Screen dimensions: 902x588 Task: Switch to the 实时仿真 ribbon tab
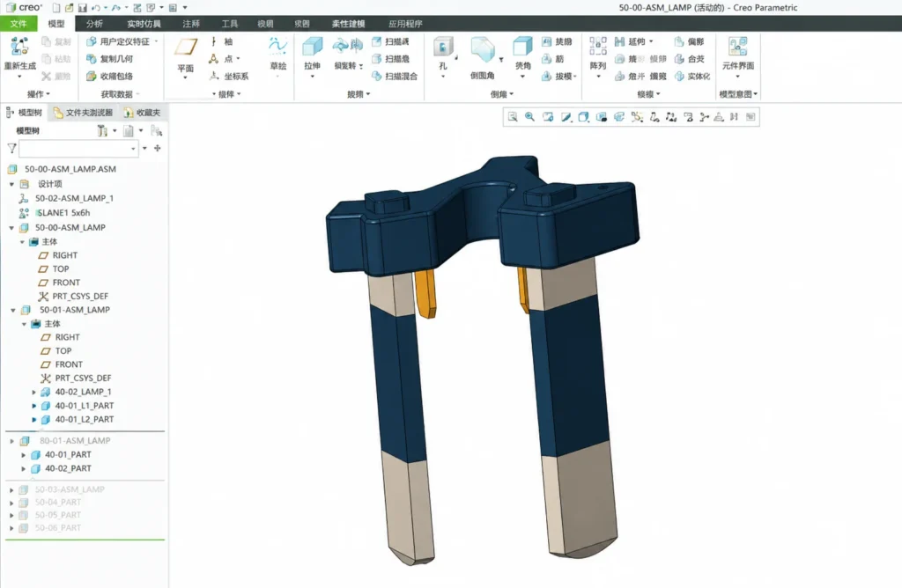click(144, 24)
